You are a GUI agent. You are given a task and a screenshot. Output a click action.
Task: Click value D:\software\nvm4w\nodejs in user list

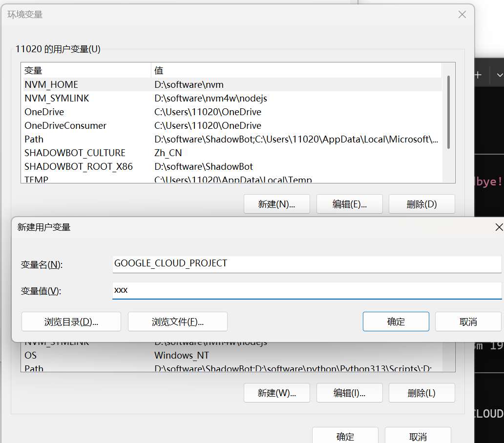[210, 98]
